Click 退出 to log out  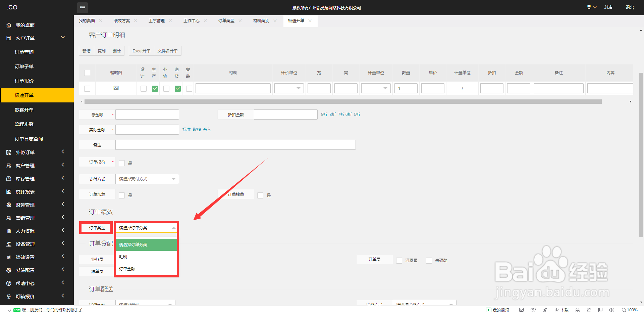[x=630, y=7]
